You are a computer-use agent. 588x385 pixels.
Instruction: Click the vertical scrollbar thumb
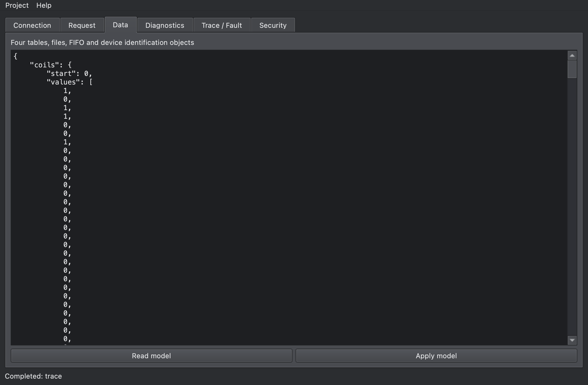tap(572, 69)
